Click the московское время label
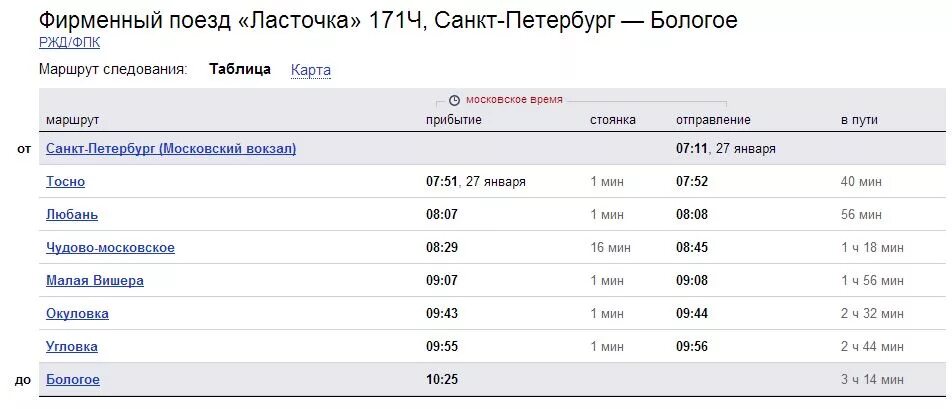Viewport: 952px width, 409px height. [x=514, y=100]
